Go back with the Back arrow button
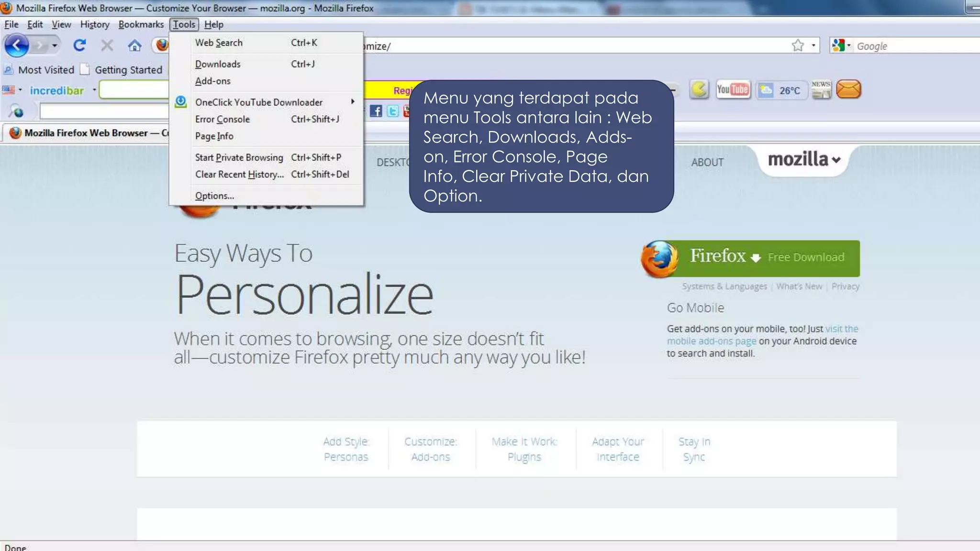Viewport: 980px width, 551px height. point(16,45)
